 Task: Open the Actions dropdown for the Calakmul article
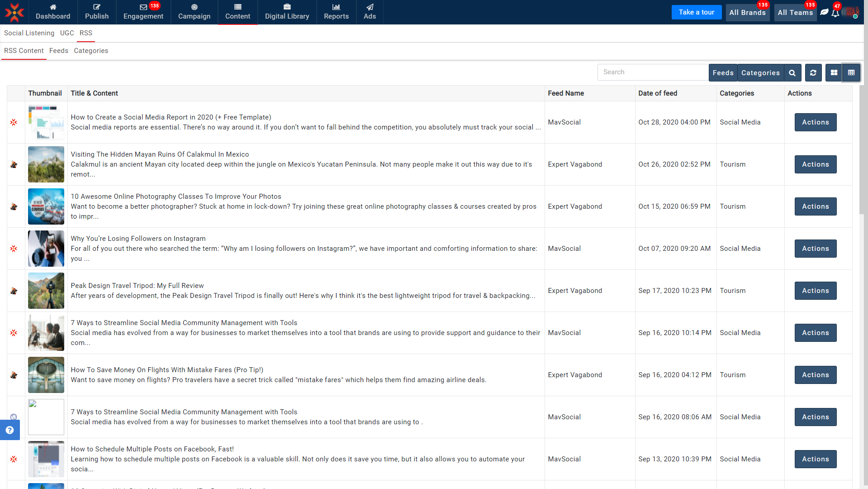[x=815, y=164]
